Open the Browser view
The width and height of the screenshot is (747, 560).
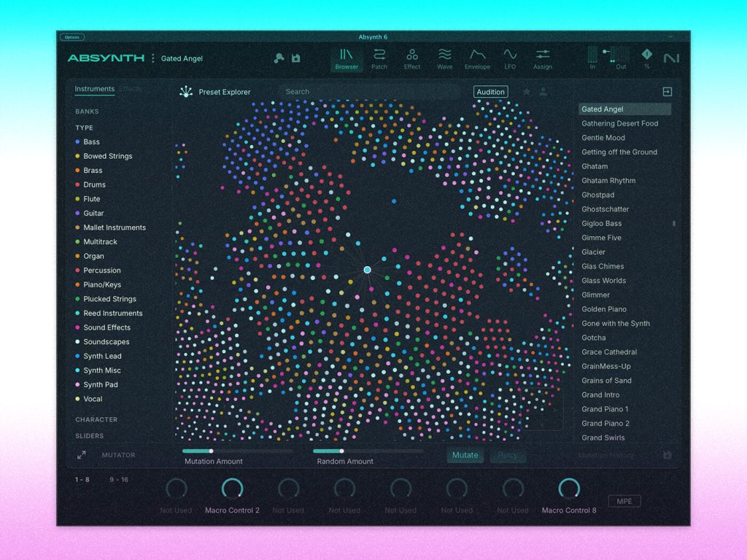click(x=347, y=59)
